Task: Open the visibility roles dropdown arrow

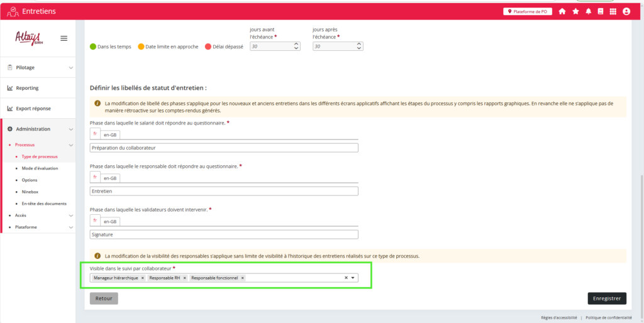Action: [x=353, y=278]
